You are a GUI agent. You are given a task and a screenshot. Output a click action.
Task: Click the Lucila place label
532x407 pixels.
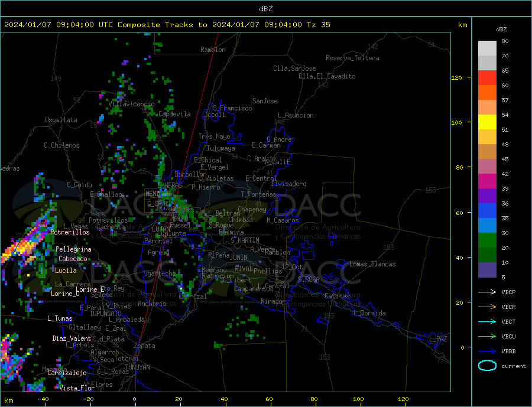(x=66, y=271)
